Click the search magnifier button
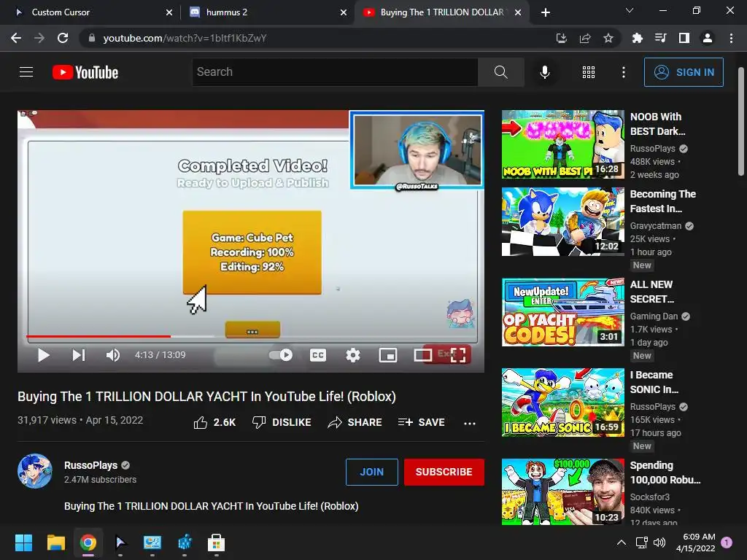The width and height of the screenshot is (747, 560). pos(500,72)
